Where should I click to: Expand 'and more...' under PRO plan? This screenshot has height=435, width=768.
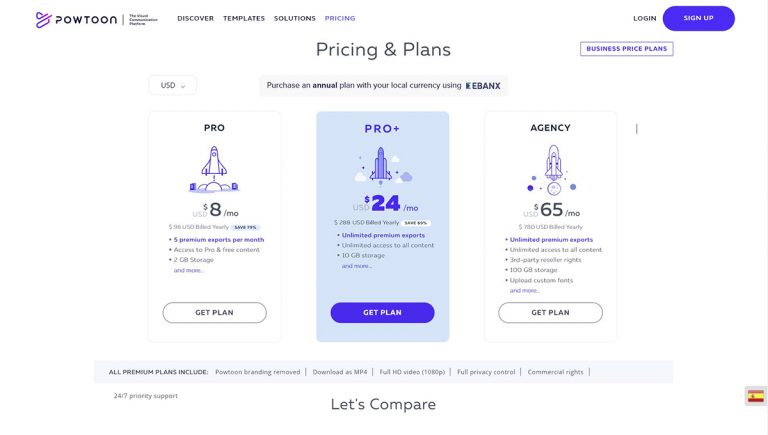[188, 270]
